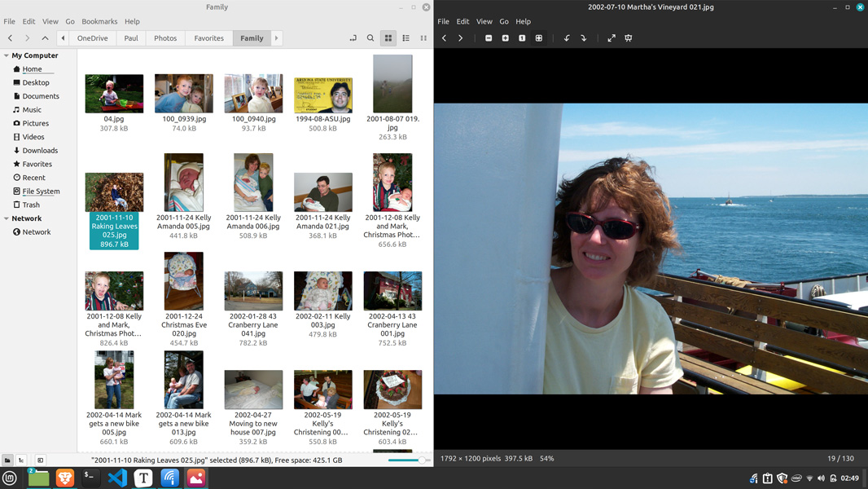The height and width of the screenshot is (489, 868).
Task: Collapse the My Computer sidebar section
Action: click(7, 55)
